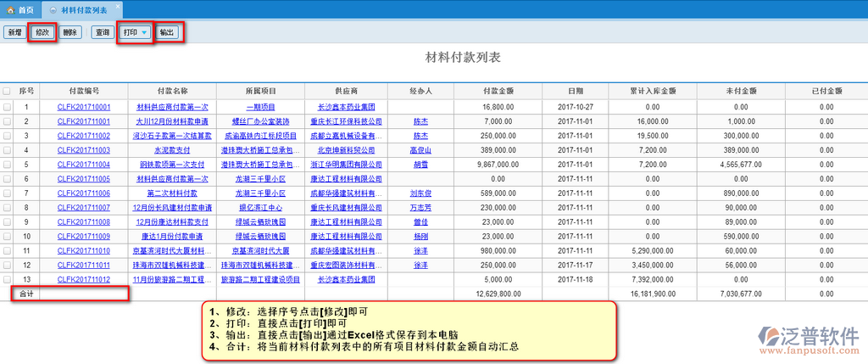Open payment record CLFK201711004

[84, 165]
